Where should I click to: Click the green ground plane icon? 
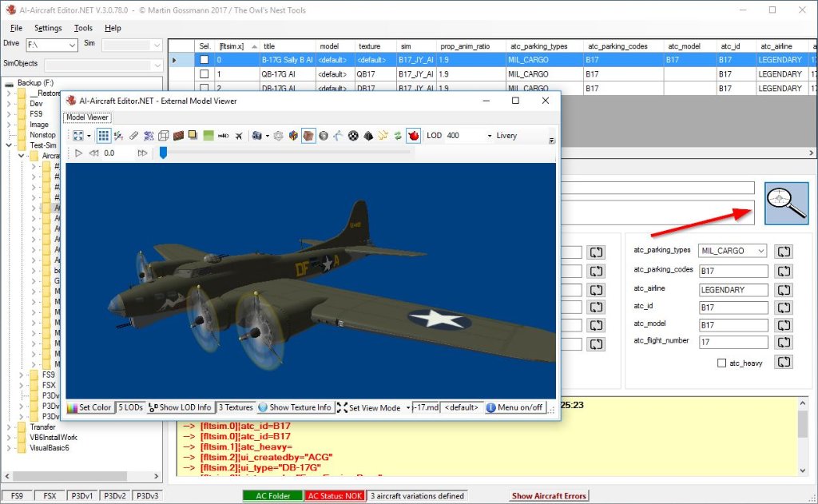tap(208, 136)
